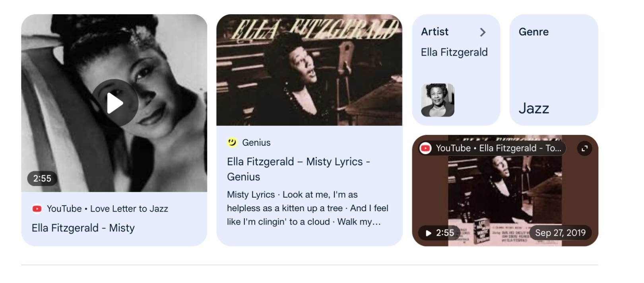Open the Artist chevron arrow
Image resolution: width=644 pixels, height=283 pixels.
pos(483,32)
